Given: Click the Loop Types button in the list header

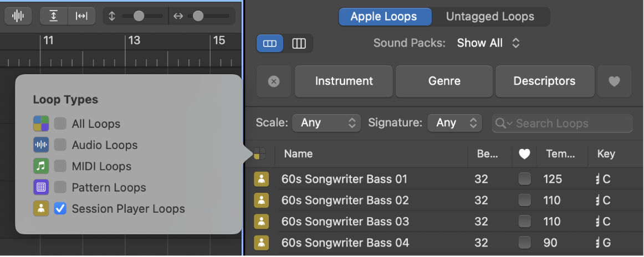Looking at the screenshot, I should tap(259, 154).
